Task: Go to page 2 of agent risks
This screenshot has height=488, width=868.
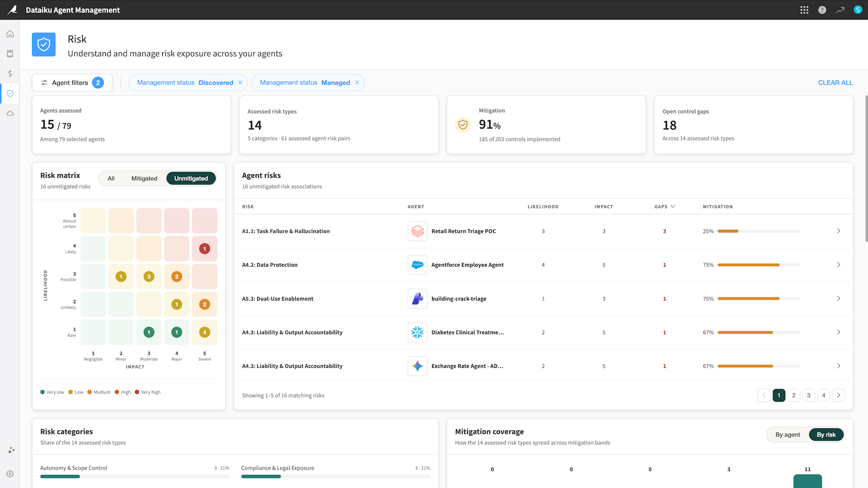Action: 794,395
